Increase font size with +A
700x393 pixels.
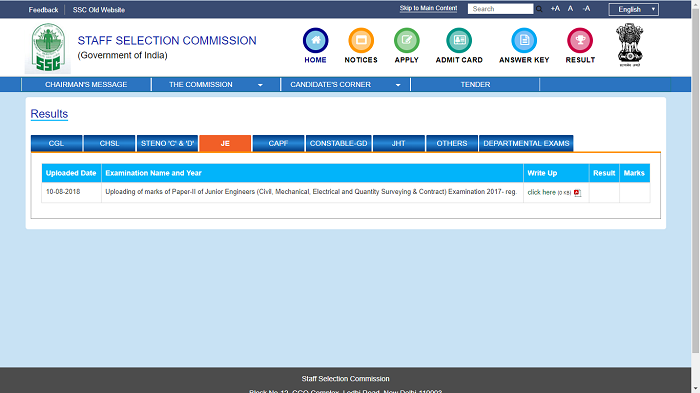point(555,8)
